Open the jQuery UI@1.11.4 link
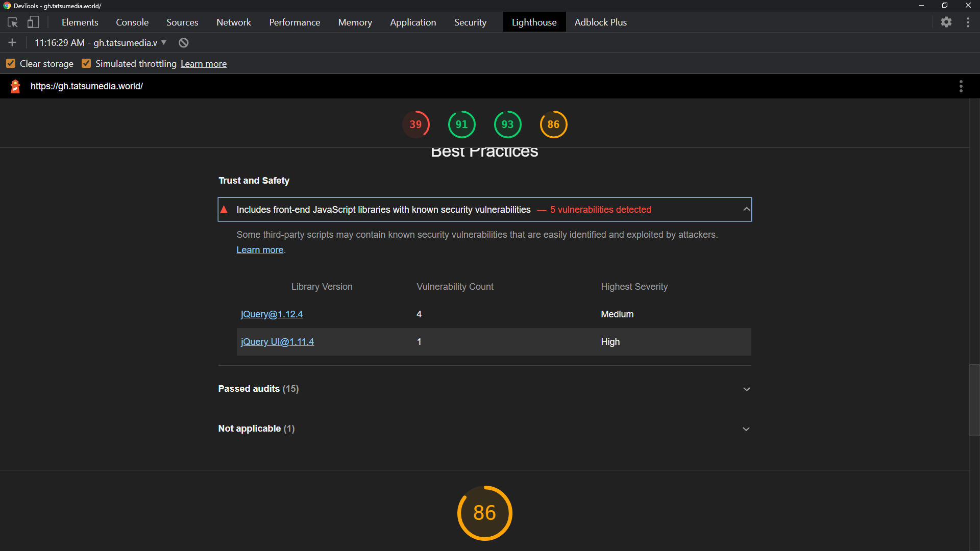 coord(277,342)
